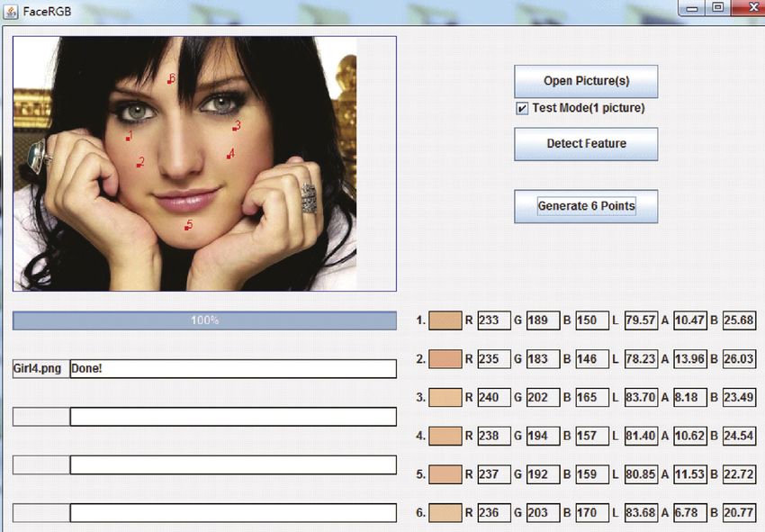Click the R value 233 field

click(494, 320)
